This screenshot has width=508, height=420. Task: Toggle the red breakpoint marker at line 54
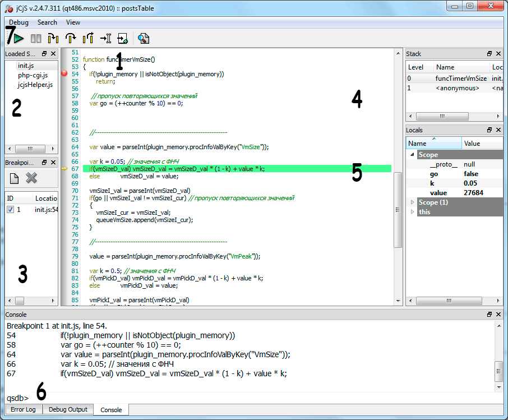click(63, 74)
